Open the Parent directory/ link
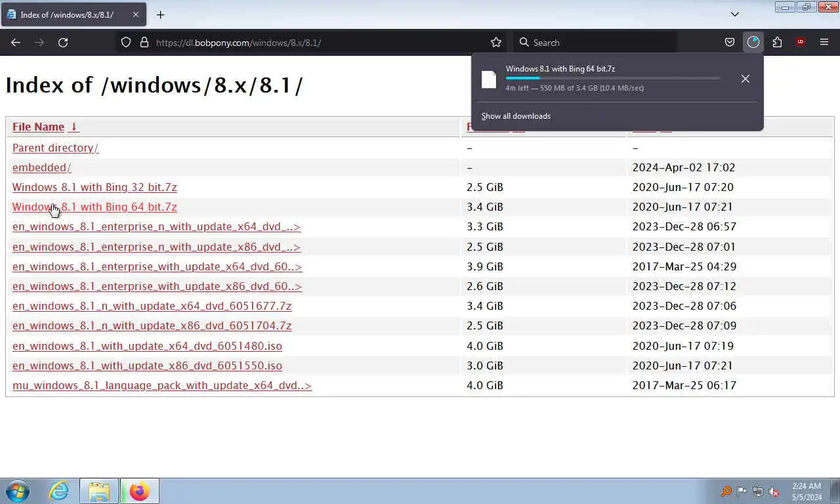 pos(55,148)
